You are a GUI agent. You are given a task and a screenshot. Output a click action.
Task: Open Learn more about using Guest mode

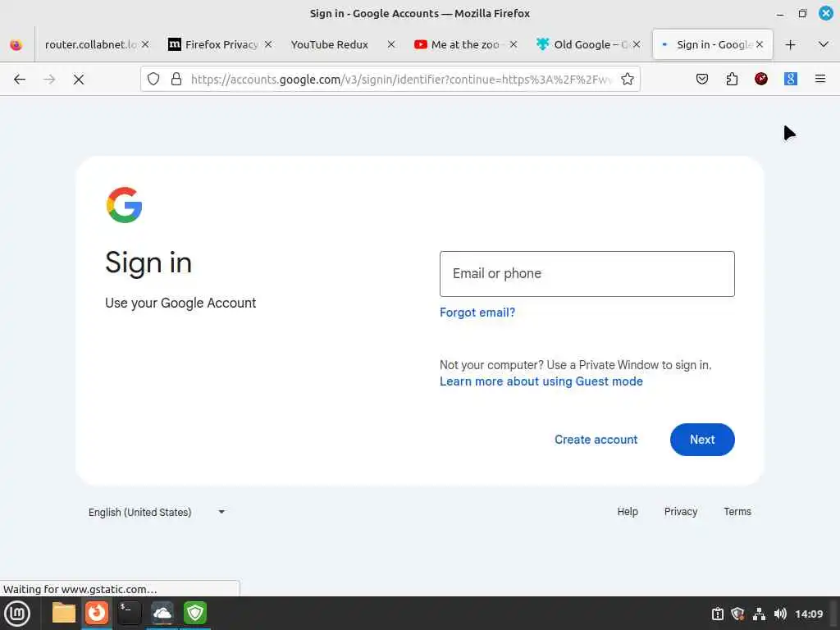coord(541,381)
